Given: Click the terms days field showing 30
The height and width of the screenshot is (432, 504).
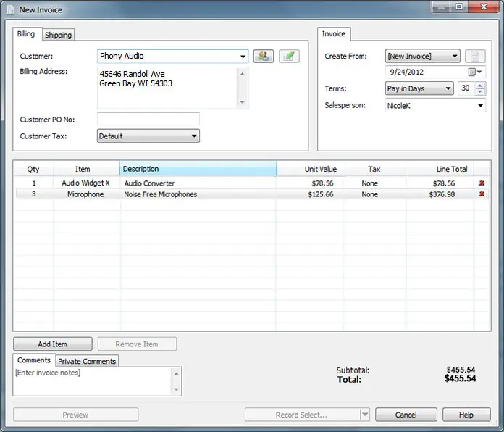Looking at the screenshot, I should (466, 88).
